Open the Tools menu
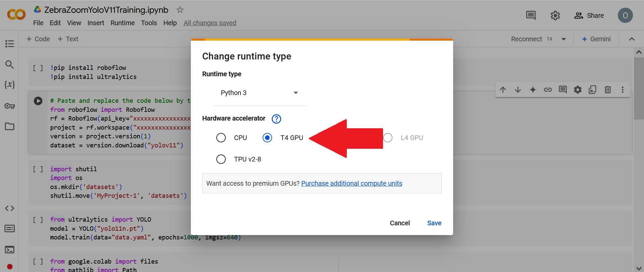644x272 pixels. 149,23
